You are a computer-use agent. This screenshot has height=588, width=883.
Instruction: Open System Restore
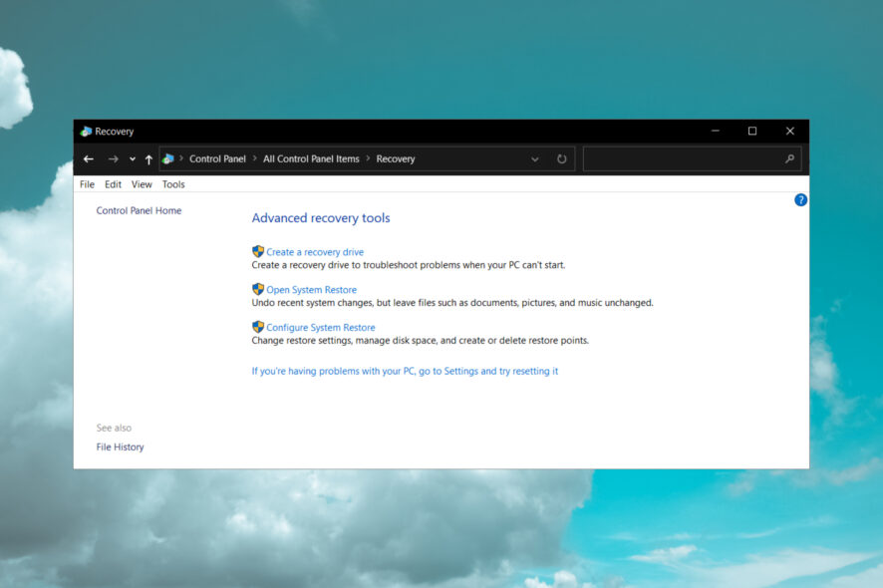click(310, 289)
